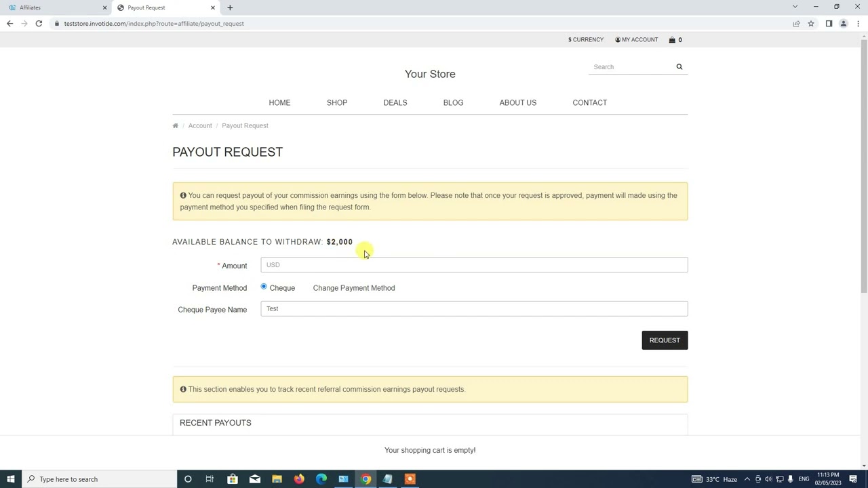Launch Microsoft Edge from taskbar
This screenshot has height=488, width=868.
tap(321, 479)
